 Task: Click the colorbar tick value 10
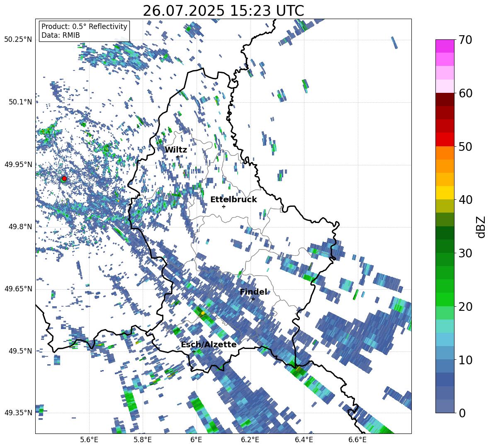click(465, 359)
